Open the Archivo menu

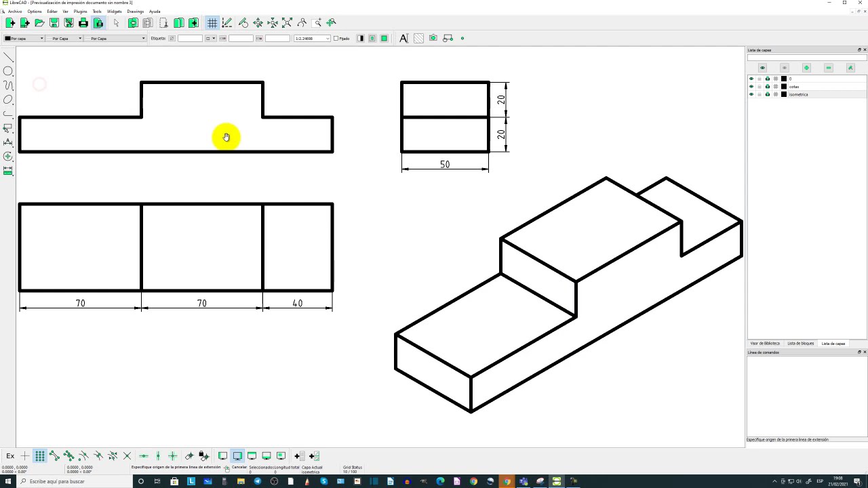15,12
